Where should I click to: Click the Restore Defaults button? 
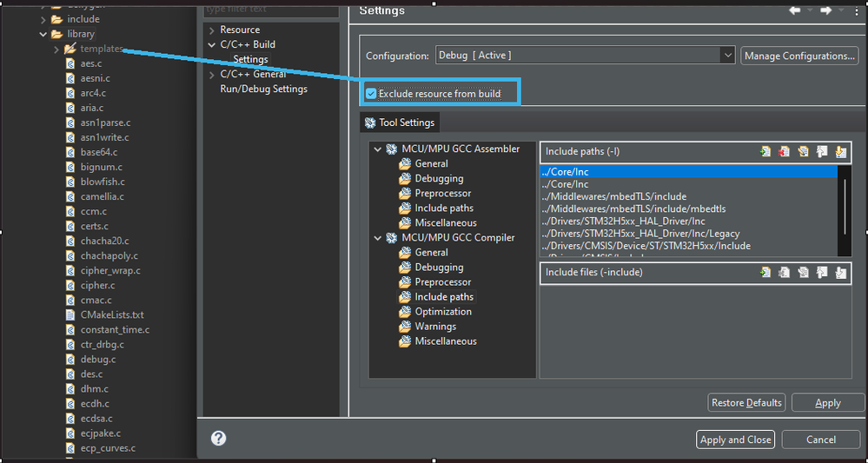click(746, 403)
